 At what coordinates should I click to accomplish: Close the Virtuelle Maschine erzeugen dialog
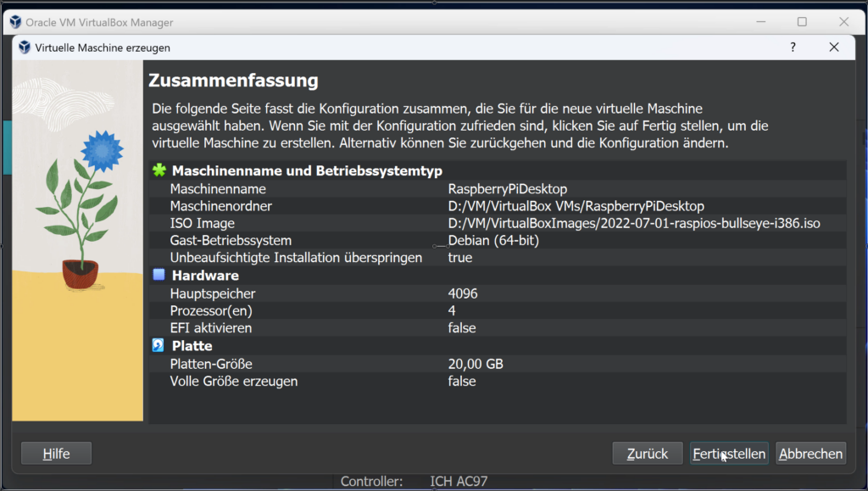click(834, 47)
